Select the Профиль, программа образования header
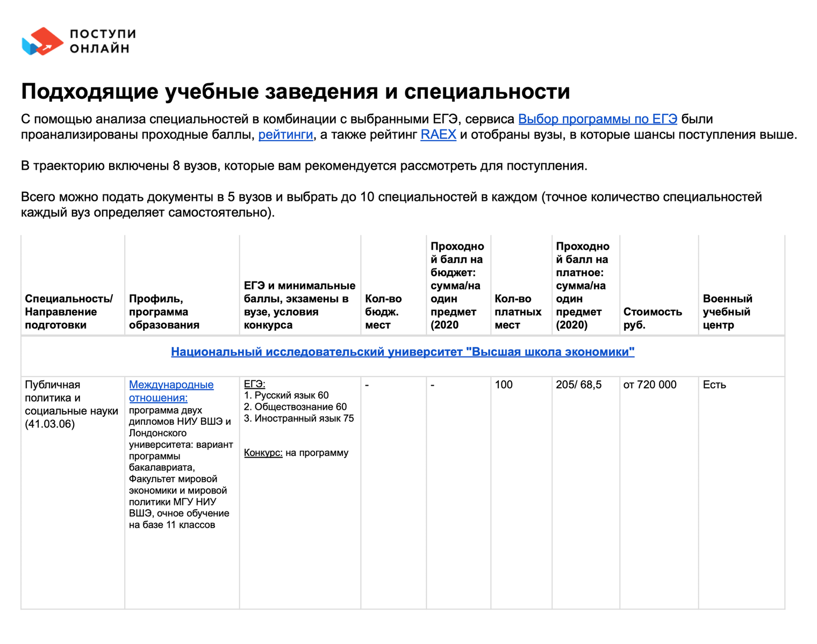Viewport: 817px width, 644px height. tap(164, 312)
